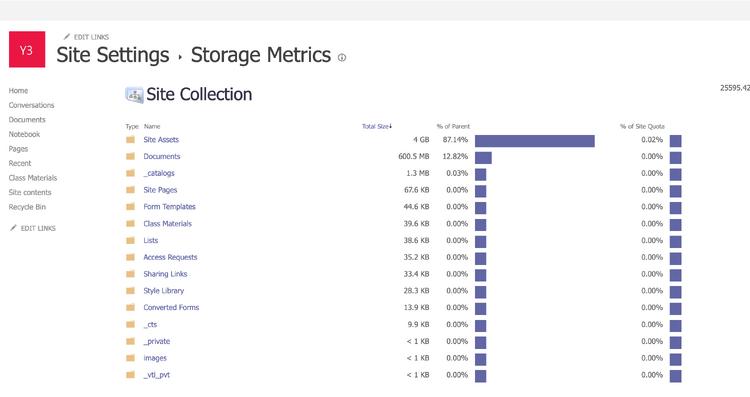The height and width of the screenshot is (397, 750).
Task: Click the pencil icon of the sidebar EDIT LINKS
Action: tap(13, 228)
